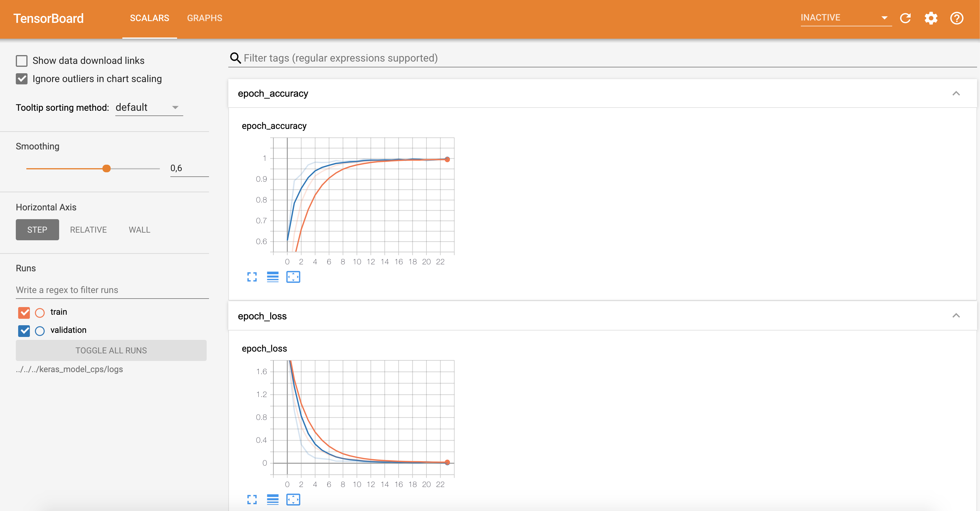Click TOGGLE ALL RUNS button
Image resolution: width=980 pixels, height=511 pixels.
click(111, 350)
